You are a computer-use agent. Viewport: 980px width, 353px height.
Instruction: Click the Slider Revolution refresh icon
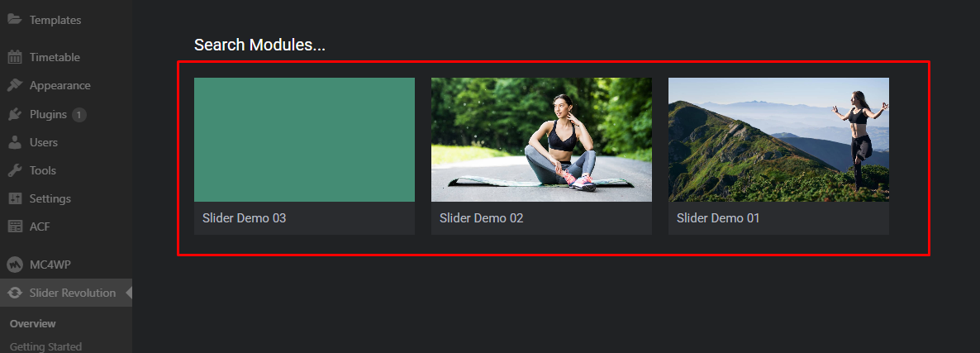tap(15, 293)
